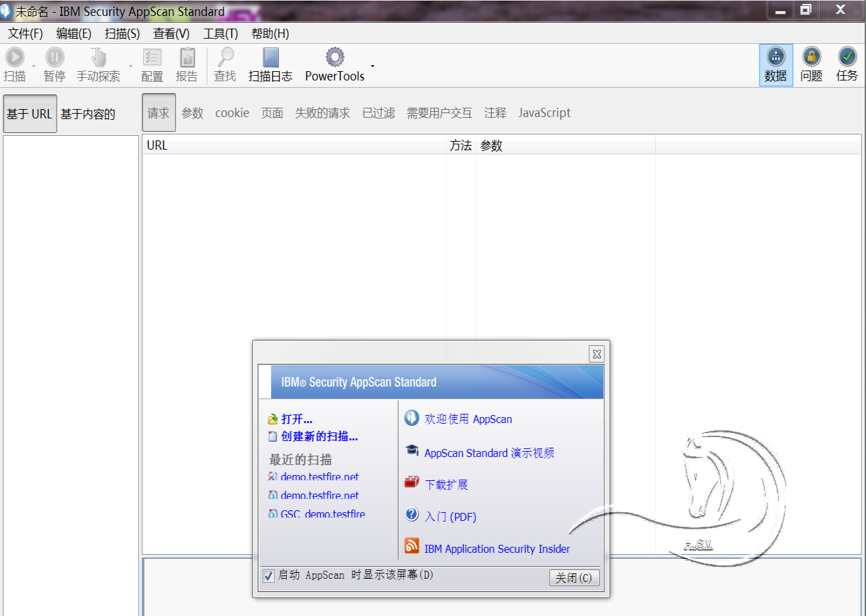866x616 pixels.
Task: Switch to the 请求 tab
Action: click(158, 112)
